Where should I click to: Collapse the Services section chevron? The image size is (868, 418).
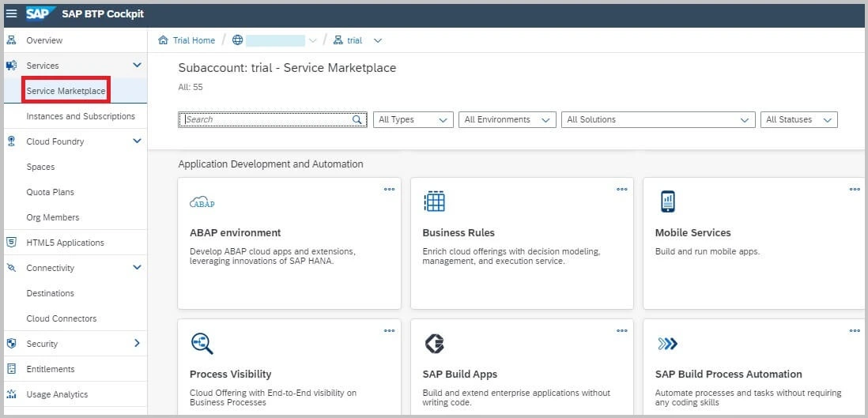point(138,66)
